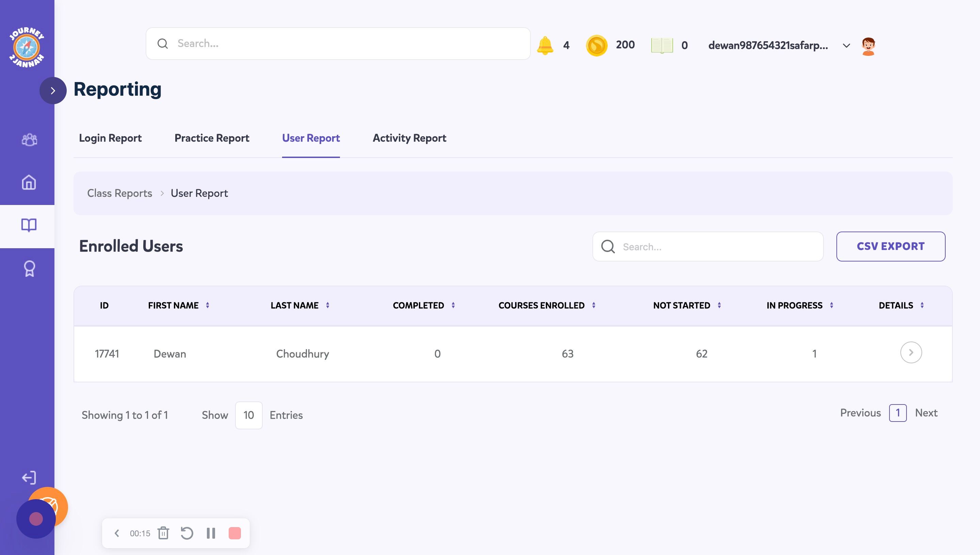Viewport: 980px width, 555px height.
Task: Open the notifications bell icon
Action: 545,45
